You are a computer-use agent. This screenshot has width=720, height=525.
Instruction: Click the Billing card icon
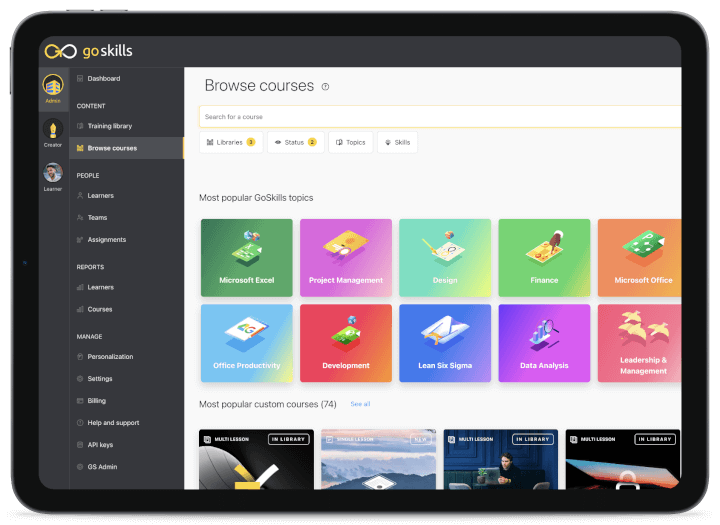click(x=80, y=401)
